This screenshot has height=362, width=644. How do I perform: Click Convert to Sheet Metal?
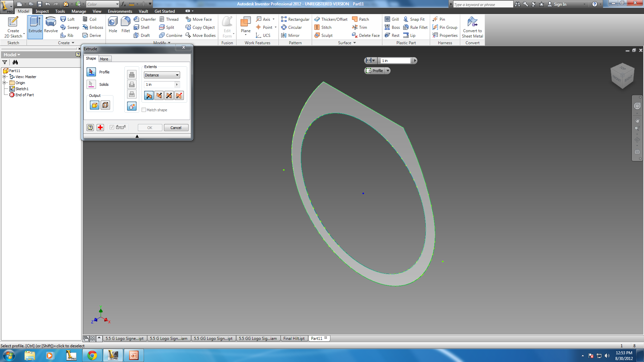pyautogui.click(x=472, y=27)
